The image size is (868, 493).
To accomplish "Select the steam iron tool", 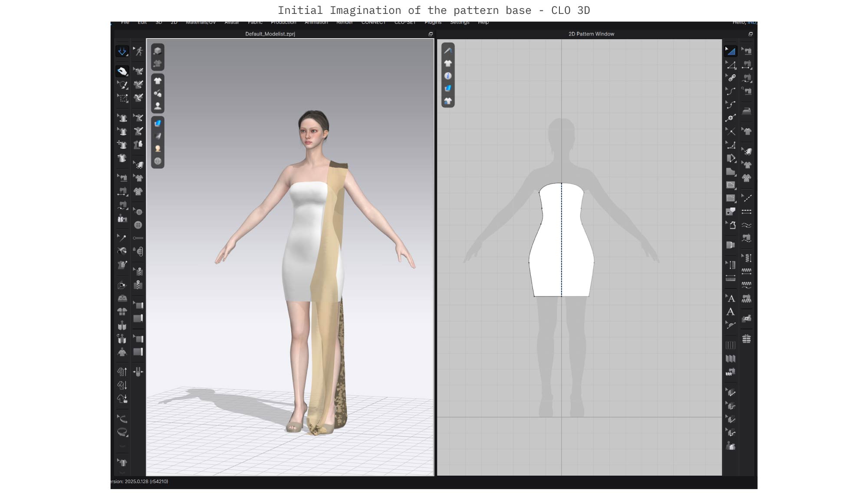I will point(746,111).
